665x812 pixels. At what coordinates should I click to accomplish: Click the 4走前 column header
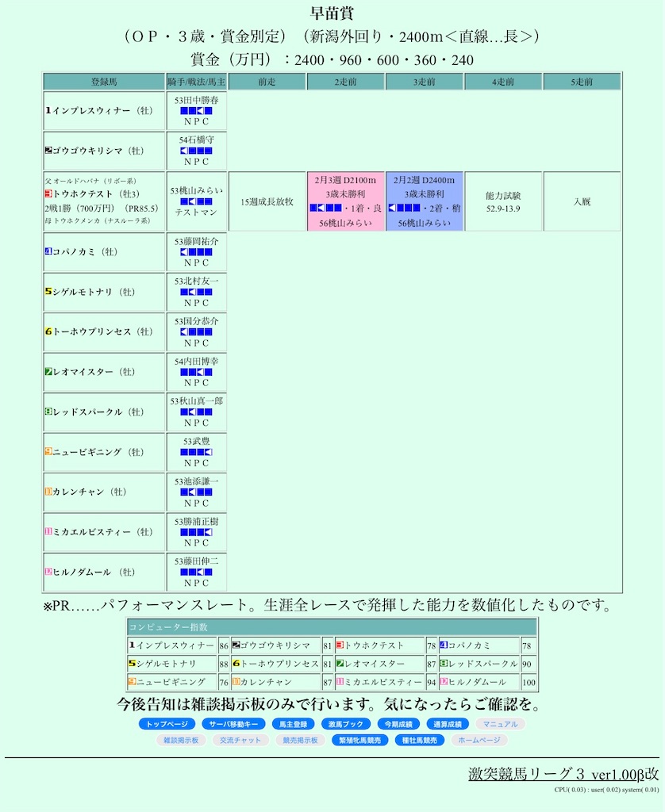point(503,82)
